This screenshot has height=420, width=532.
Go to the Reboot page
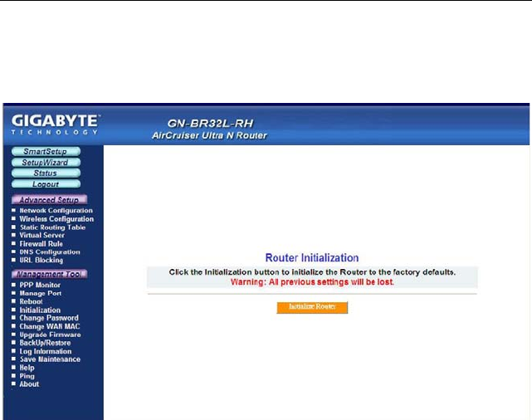click(x=32, y=301)
